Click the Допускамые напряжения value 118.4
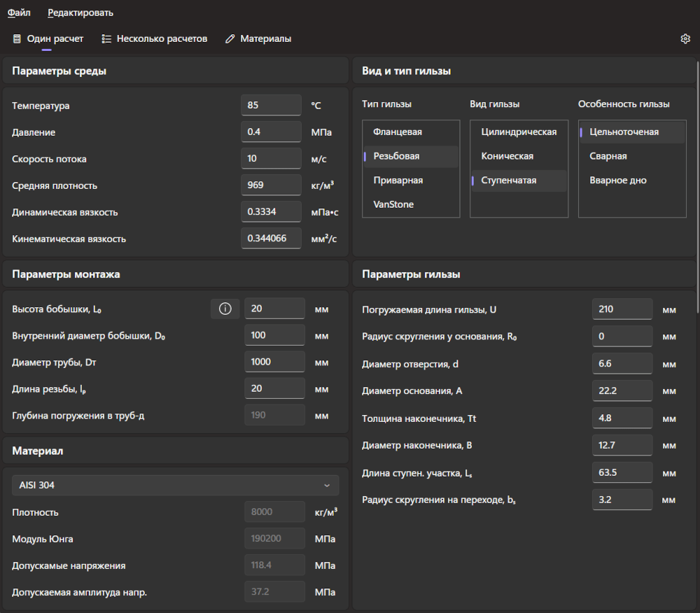700x613 pixels. click(x=274, y=565)
